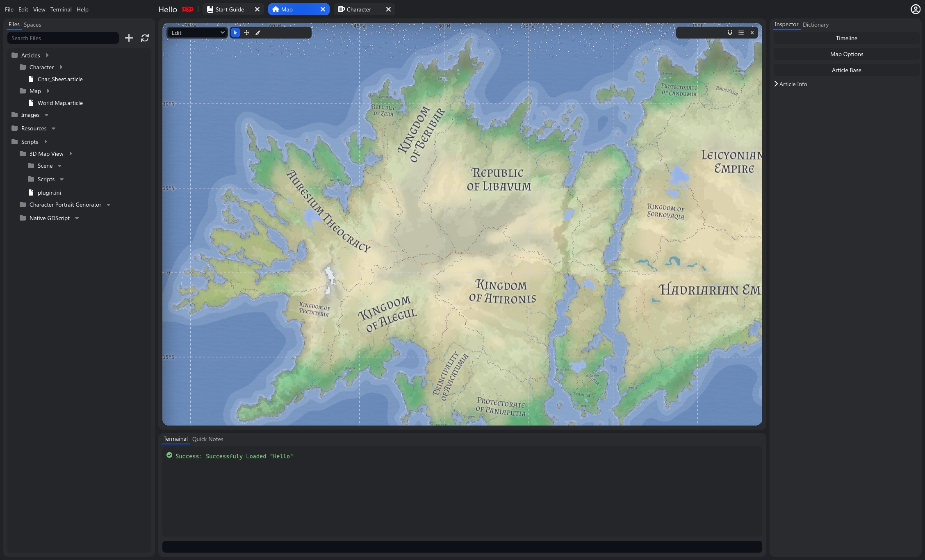
Task: Open Char_Sheet.article file
Action: 60,79
